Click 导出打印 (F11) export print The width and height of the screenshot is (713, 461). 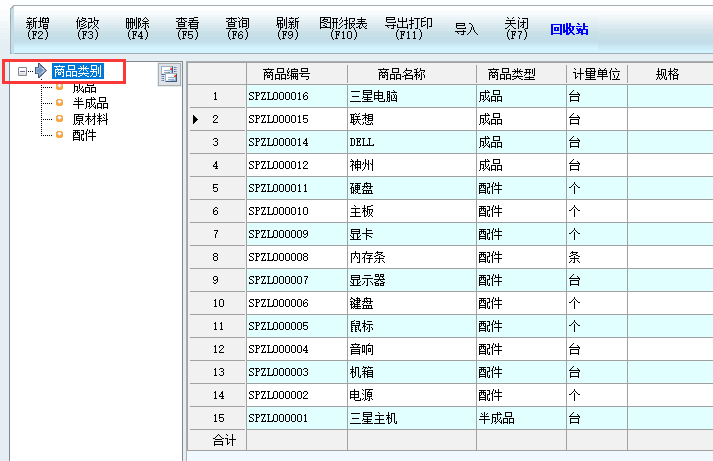(x=409, y=28)
